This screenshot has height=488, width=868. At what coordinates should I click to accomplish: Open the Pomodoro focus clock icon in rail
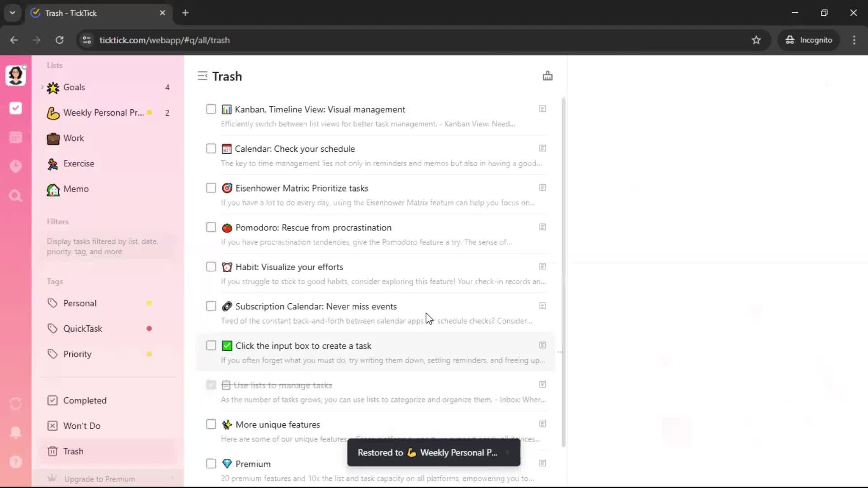point(15,166)
